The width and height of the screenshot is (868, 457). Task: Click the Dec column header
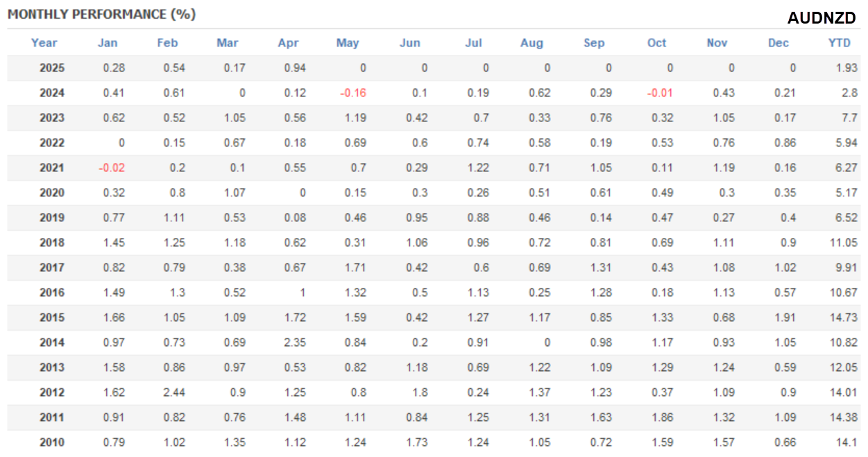(778, 43)
